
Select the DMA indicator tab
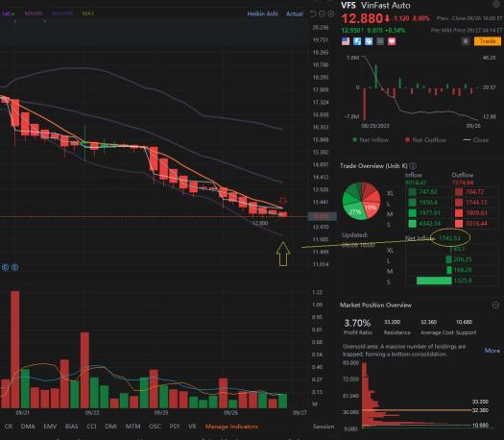(x=28, y=427)
